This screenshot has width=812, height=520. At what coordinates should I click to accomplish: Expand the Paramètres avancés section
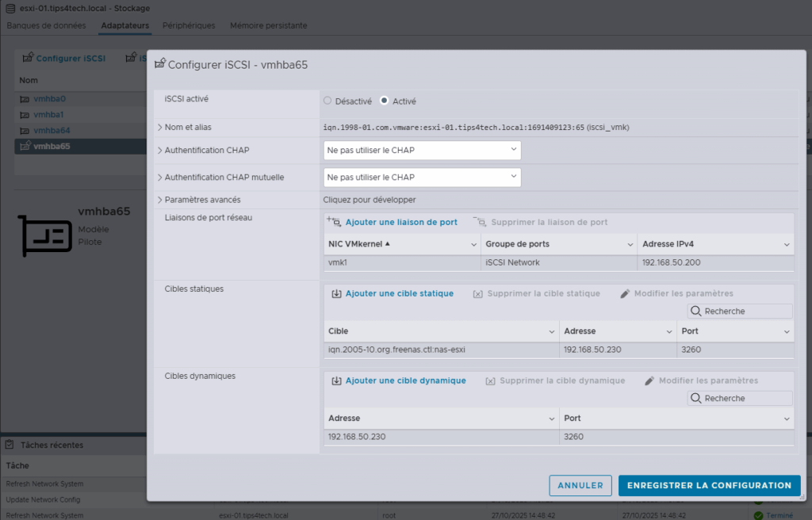pos(160,200)
